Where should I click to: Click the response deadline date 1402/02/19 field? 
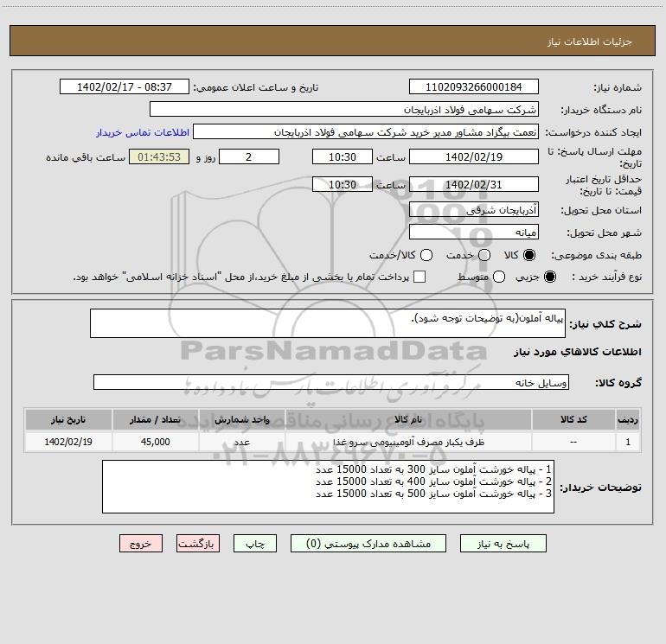474,156
